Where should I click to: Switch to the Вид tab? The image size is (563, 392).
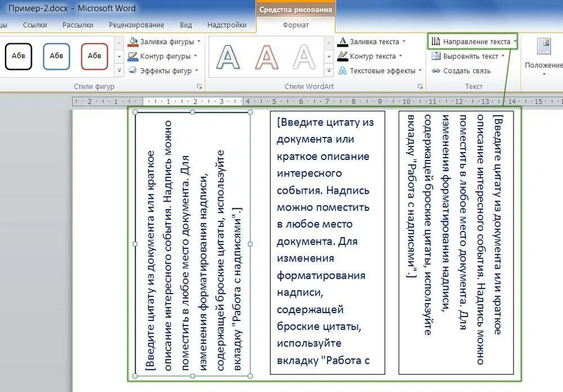tap(186, 25)
